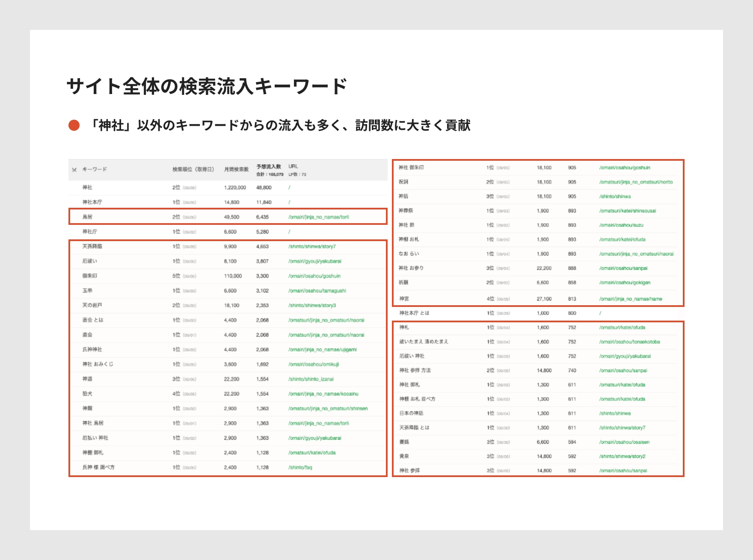This screenshot has width=753, height=560.
Task: Open the /omairi/jinja_no_namae/kooainu link
Action: coord(323,394)
